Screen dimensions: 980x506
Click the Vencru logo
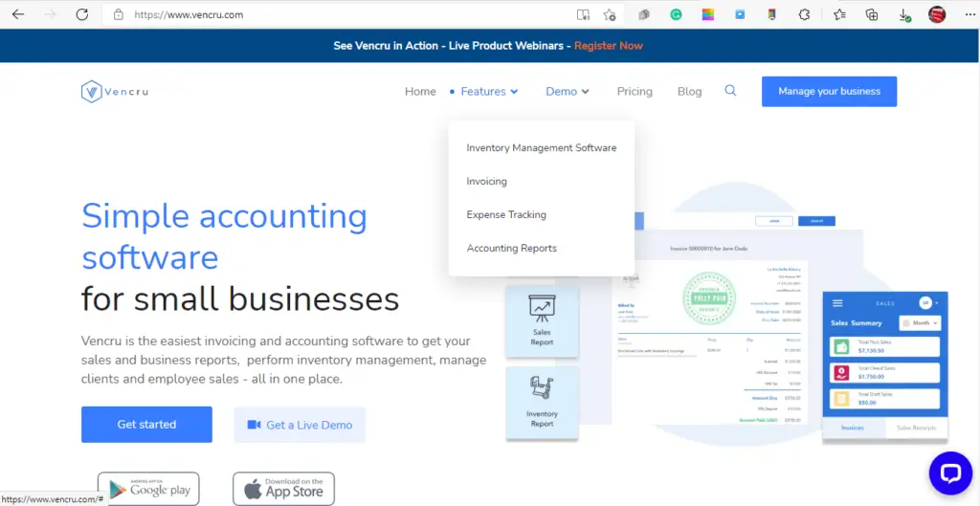tap(115, 92)
